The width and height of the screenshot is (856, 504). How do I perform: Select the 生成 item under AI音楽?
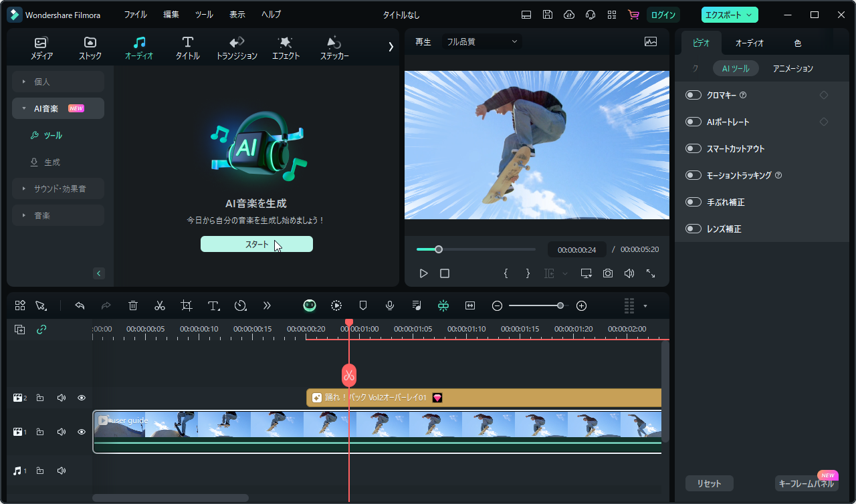click(x=52, y=162)
